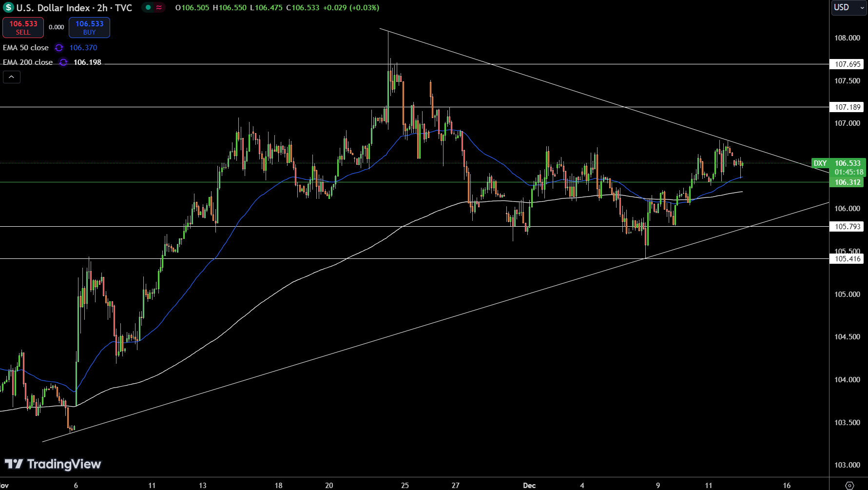The image size is (868, 490).
Task: Click the 105.793 horizontal line price label
Action: click(847, 227)
